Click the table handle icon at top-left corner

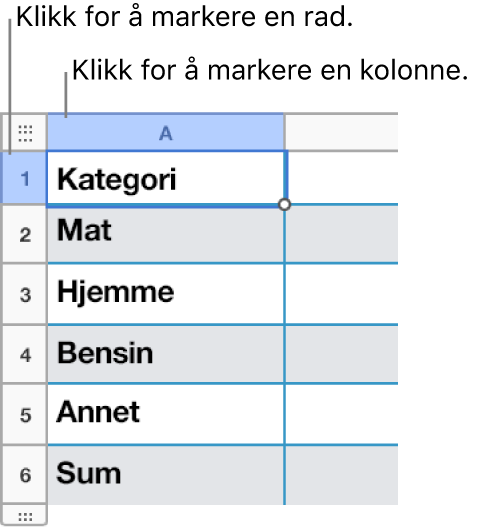click(x=25, y=133)
